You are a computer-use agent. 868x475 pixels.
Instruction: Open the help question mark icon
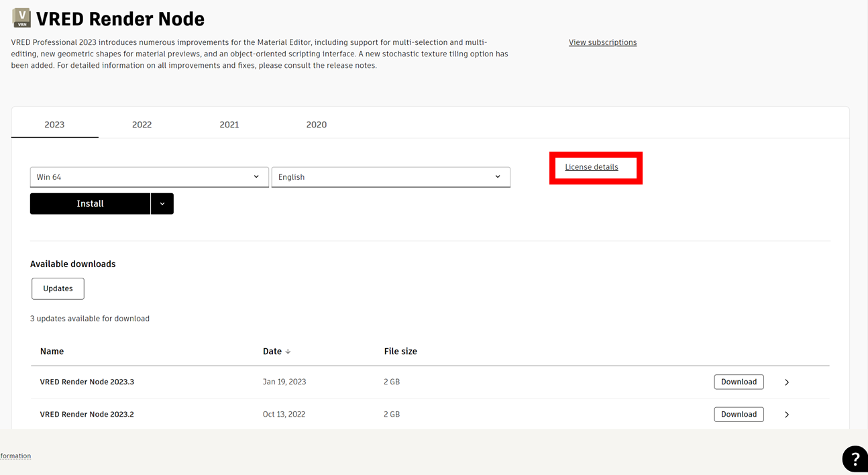point(854,458)
